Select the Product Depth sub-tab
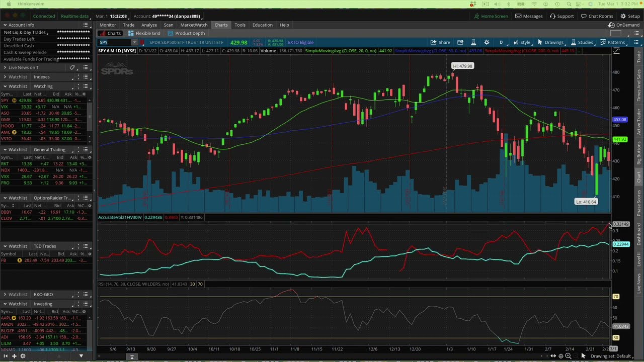Image resolution: width=644 pixels, height=362 pixels. click(x=186, y=33)
